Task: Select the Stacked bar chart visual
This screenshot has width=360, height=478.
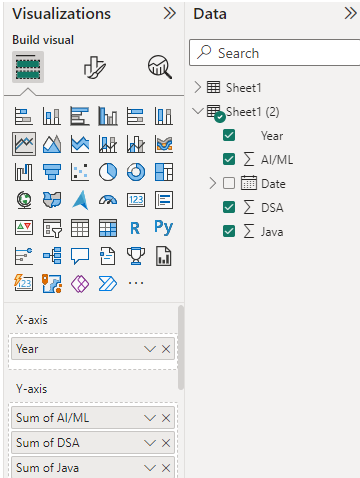Action: (x=24, y=116)
